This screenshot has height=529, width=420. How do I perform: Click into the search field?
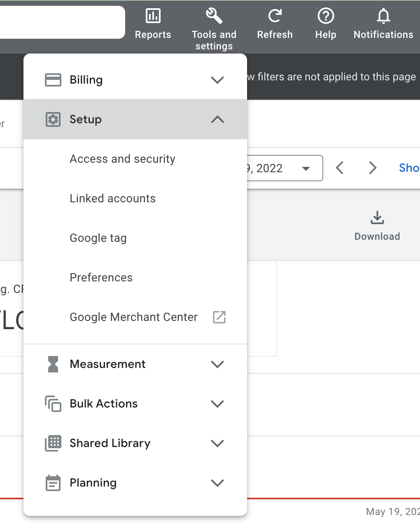[62, 22]
